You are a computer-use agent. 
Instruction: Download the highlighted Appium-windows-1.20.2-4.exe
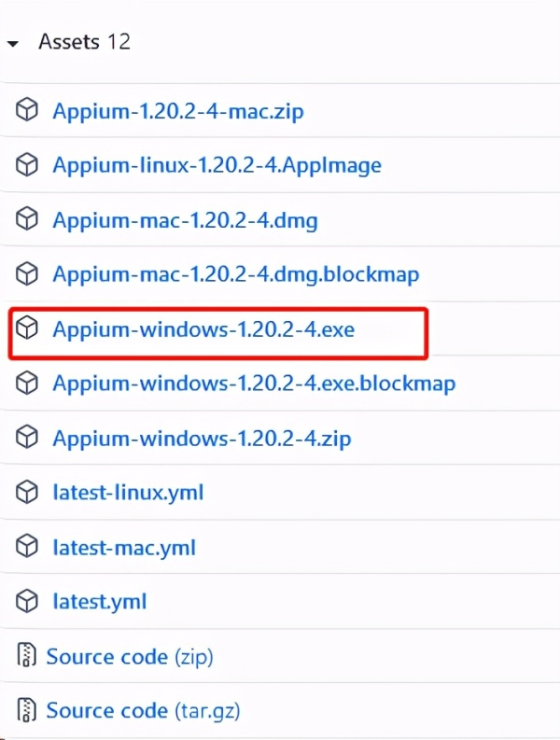[x=203, y=329]
